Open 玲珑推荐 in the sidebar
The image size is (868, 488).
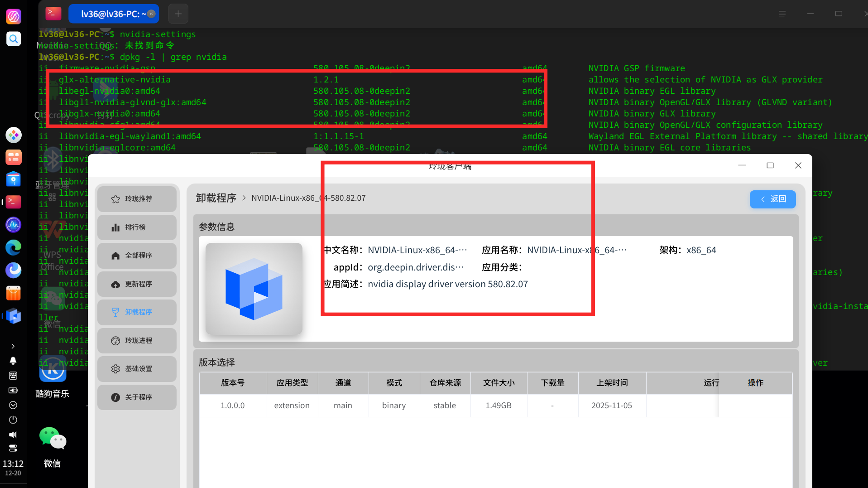[137, 199]
